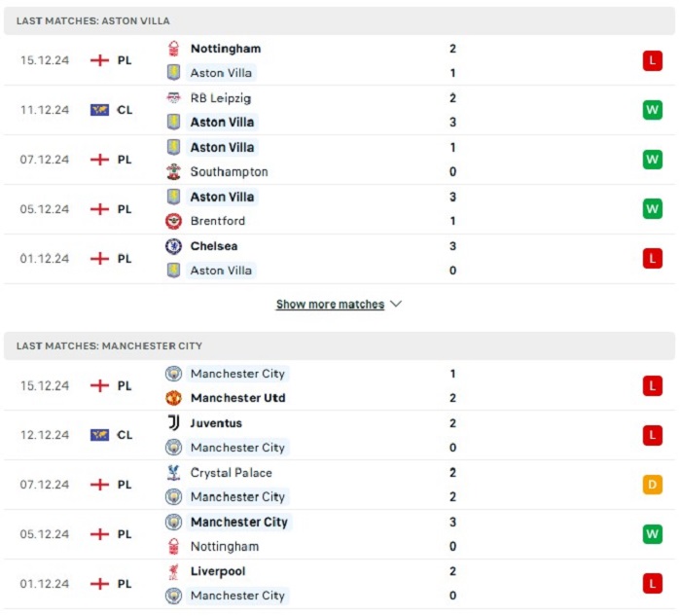This screenshot has width=681, height=616.
Task: Click the Nottingham Forest crest in the Aston Villa list
Action: (174, 49)
